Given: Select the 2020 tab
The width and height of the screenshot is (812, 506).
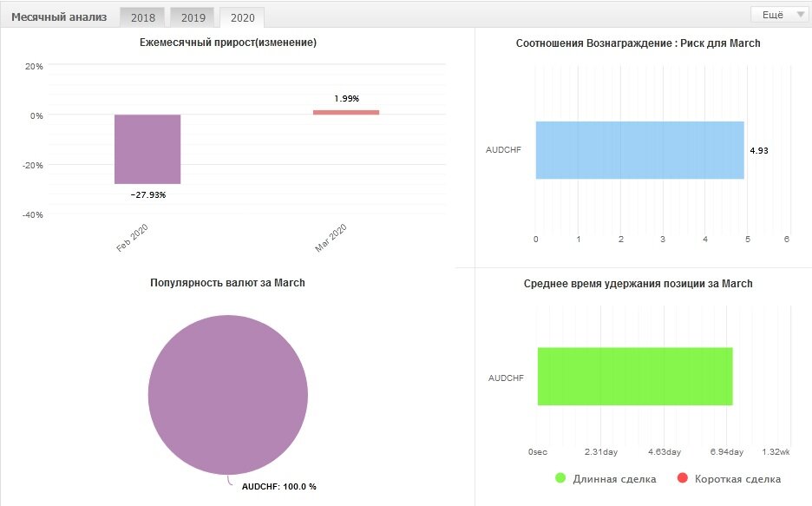Looking at the screenshot, I should (x=242, y=17).
